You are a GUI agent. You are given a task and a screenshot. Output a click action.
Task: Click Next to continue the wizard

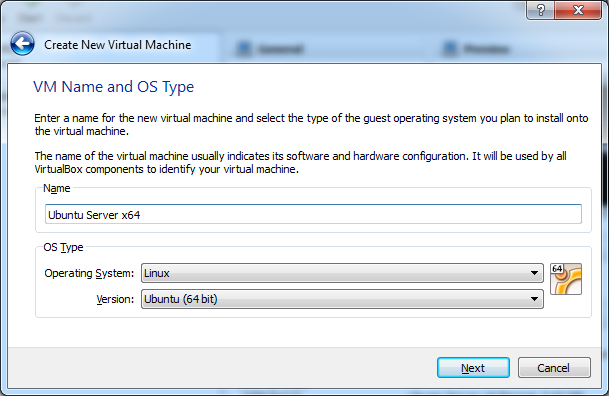(x=473, y=368)
